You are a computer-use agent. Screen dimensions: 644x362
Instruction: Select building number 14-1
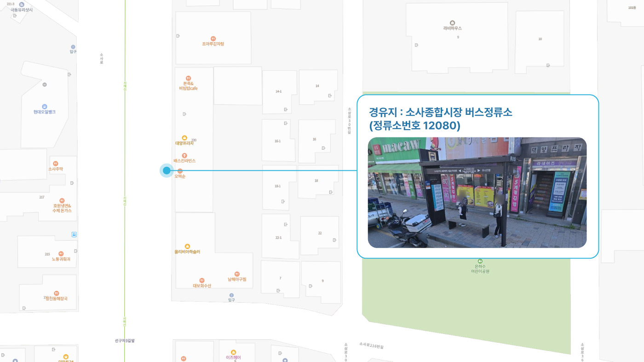278,91
